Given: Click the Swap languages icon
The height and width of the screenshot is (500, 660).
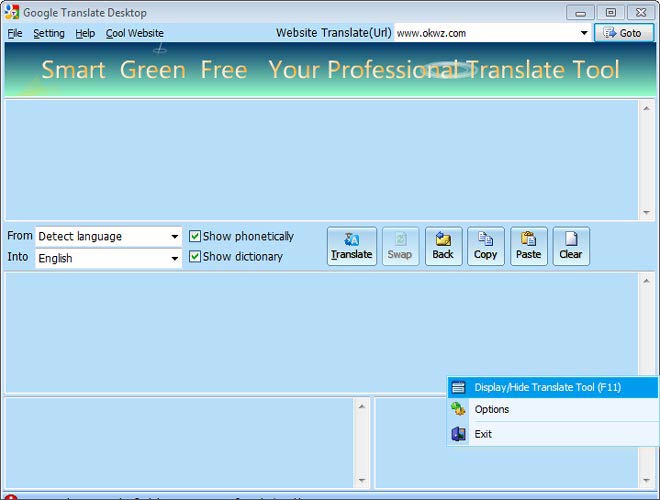Looking at the screenshot, I should click(400, 246).
